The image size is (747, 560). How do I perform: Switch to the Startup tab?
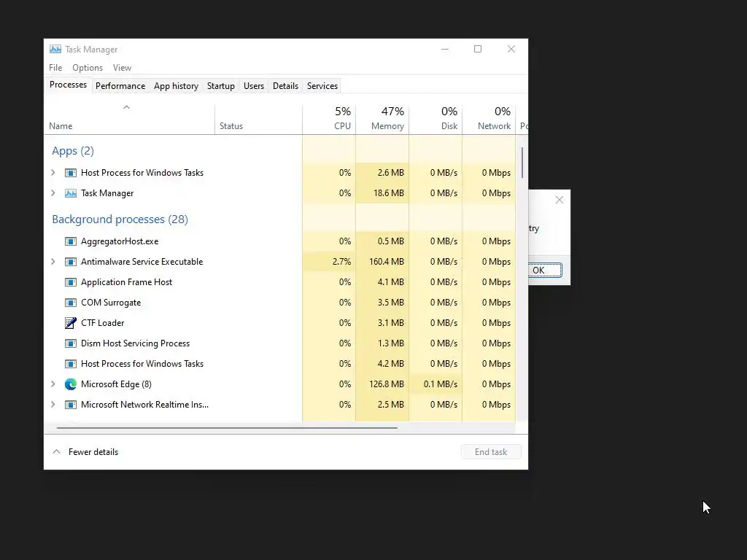pos(220,86)
